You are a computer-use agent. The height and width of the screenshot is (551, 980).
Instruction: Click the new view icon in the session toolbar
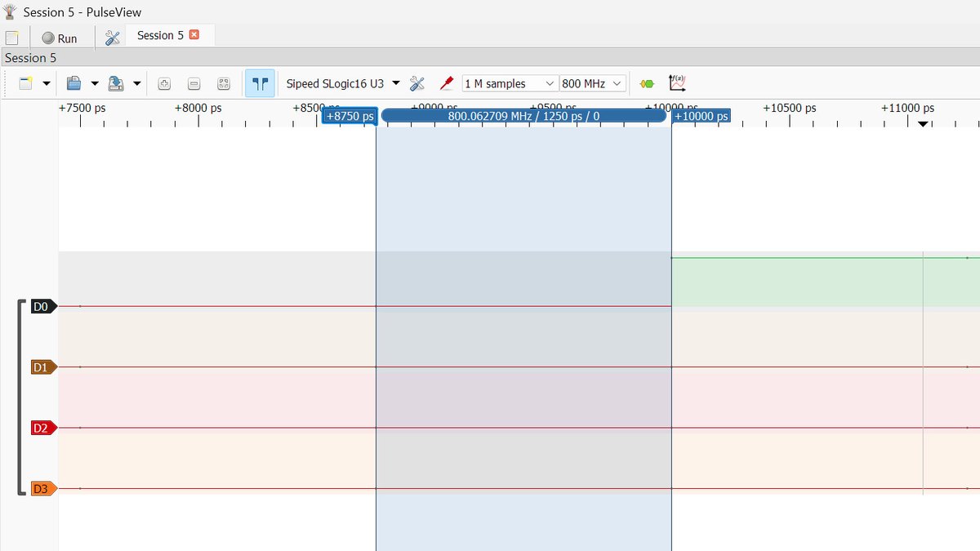26,83
